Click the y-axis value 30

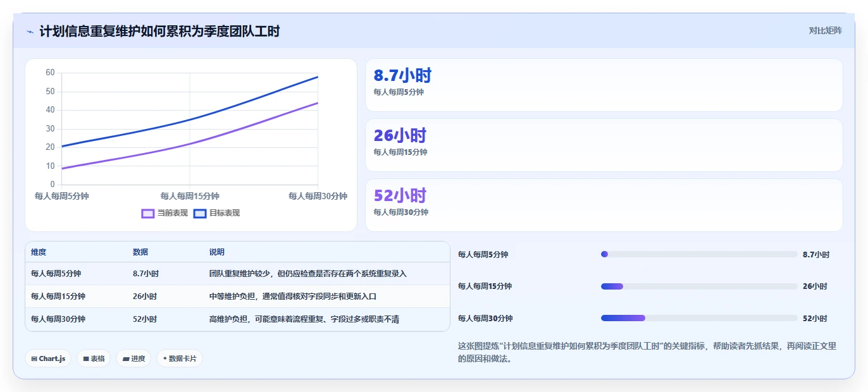pos(50,128)
